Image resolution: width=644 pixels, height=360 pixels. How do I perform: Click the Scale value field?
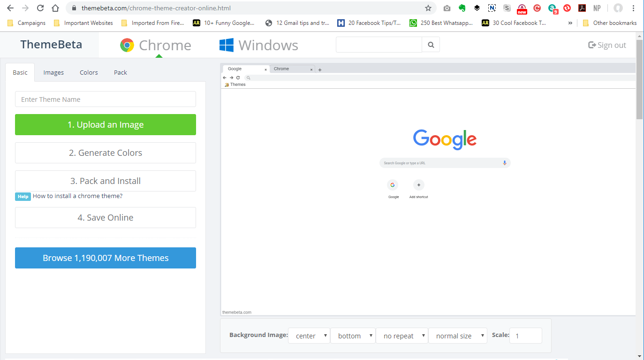[525, 336]
